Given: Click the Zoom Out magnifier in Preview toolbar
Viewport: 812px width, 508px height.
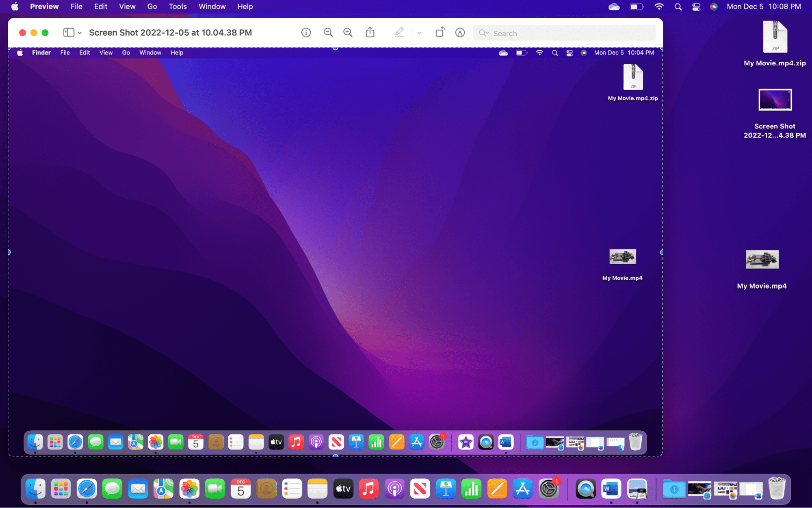Looking at the screenshot, I should (328, 33).
